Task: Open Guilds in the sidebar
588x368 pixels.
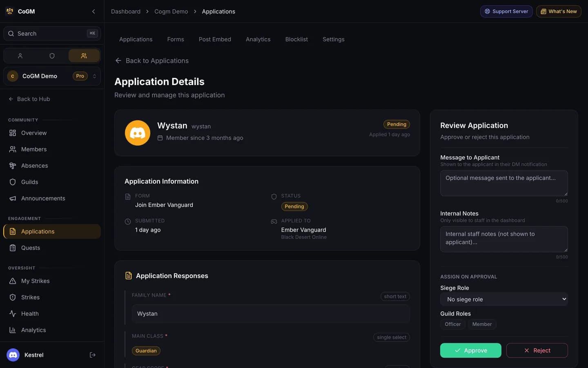Action: coord(52,182)
